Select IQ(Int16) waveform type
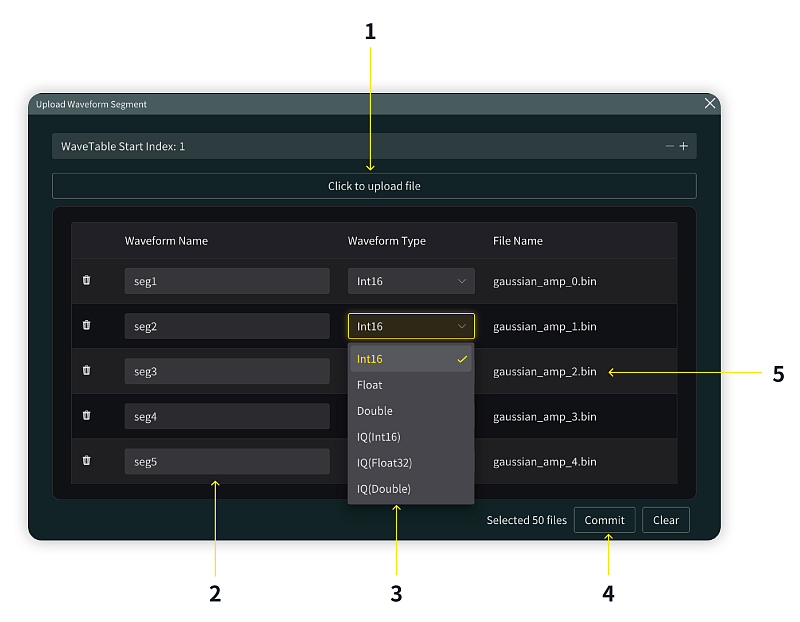This screenshot has width=800, height=622. coord(410,437)
